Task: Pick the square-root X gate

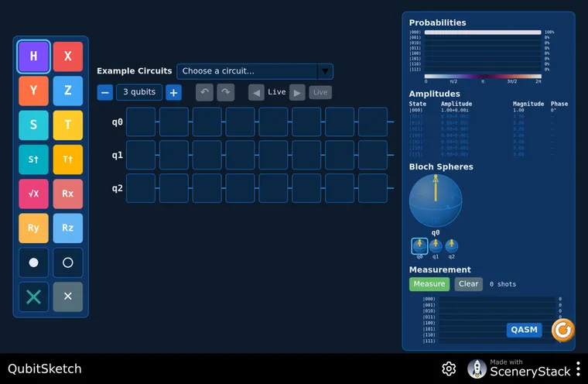Action: click(x=33, y=194)
